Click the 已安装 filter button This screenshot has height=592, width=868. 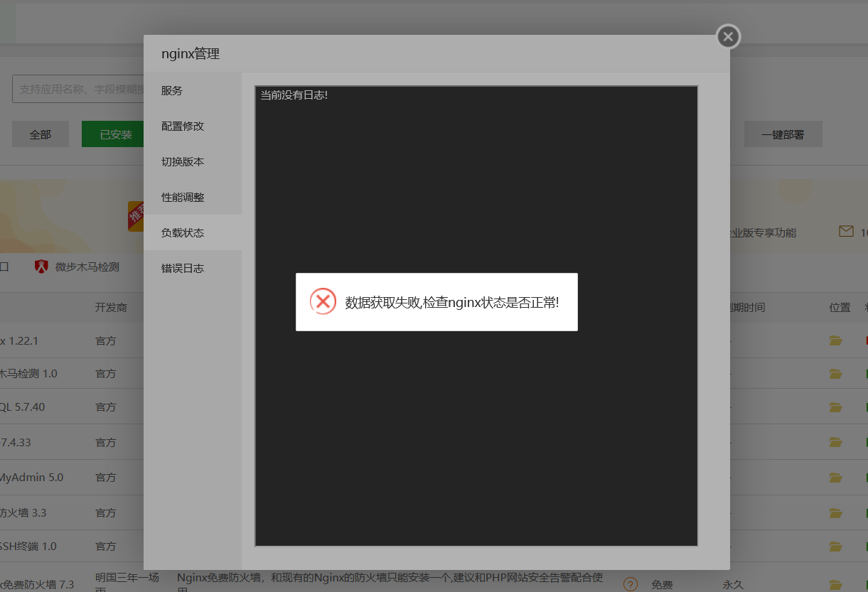[112, 134]
